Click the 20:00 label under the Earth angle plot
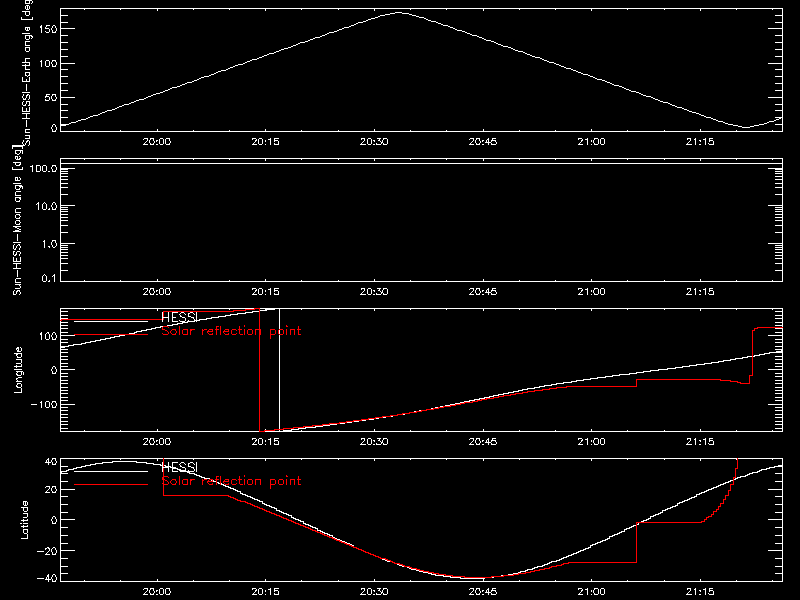Image resolution: width=800 pixels, height=600 pixels. point(157,141)
